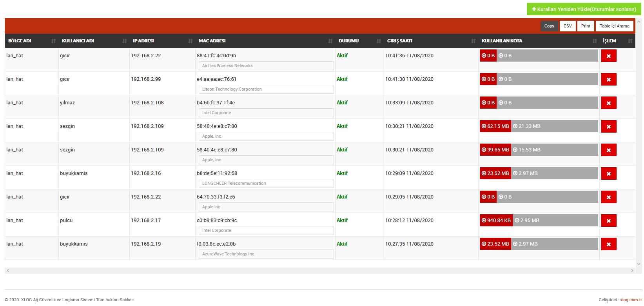Copy table to clipboard
644x306 pixels.
coord(549,26)
